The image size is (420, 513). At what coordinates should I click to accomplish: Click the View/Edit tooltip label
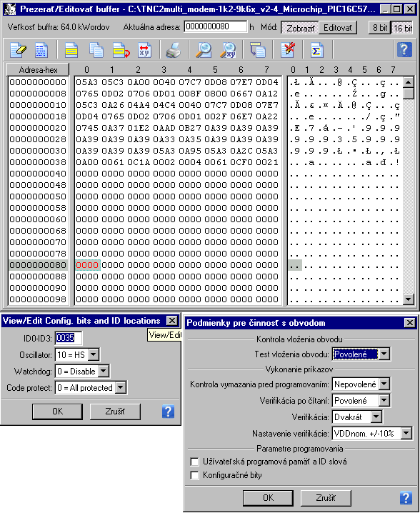point(165,334)
